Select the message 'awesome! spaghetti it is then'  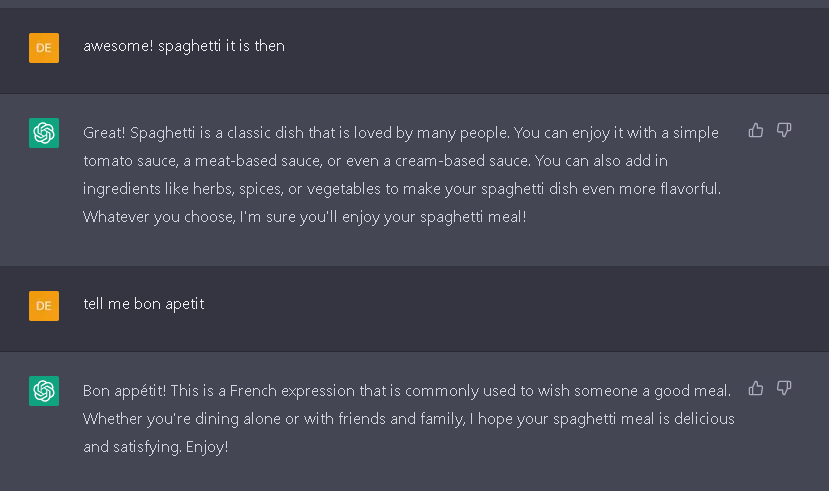pos(184,46)
